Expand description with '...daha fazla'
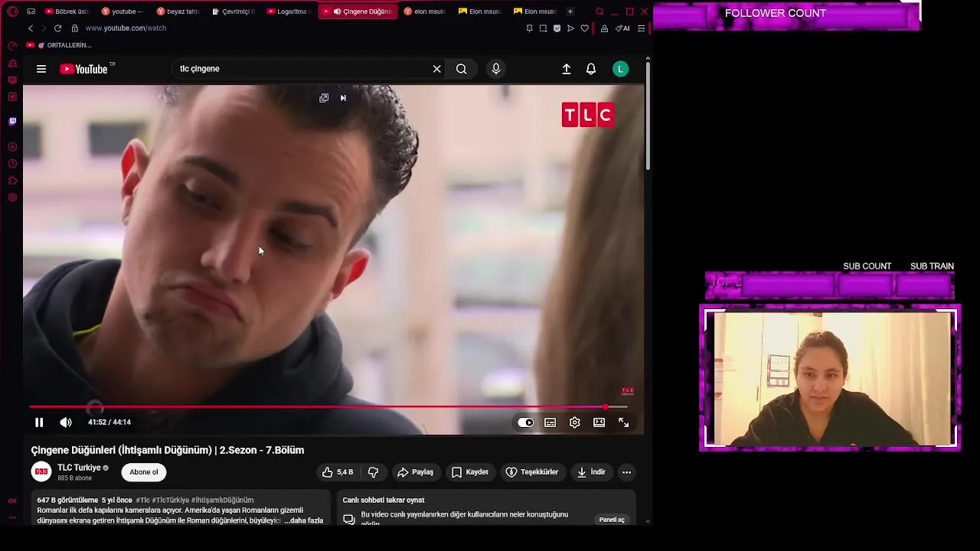 point(304,520)
